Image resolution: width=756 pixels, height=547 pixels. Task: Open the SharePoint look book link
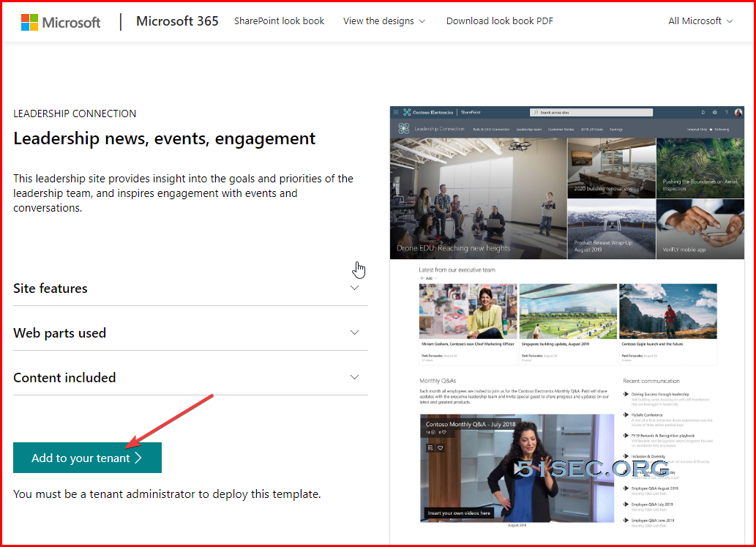click(x=279, y=21)
